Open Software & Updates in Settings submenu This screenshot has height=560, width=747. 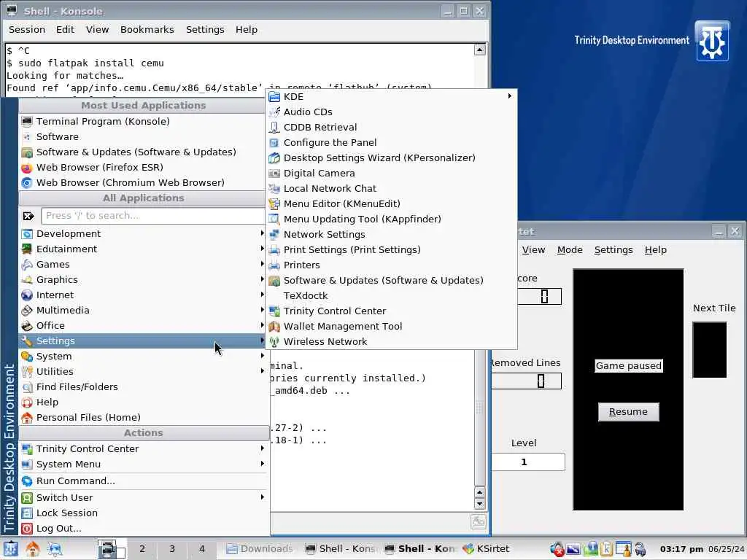point(392,280)
